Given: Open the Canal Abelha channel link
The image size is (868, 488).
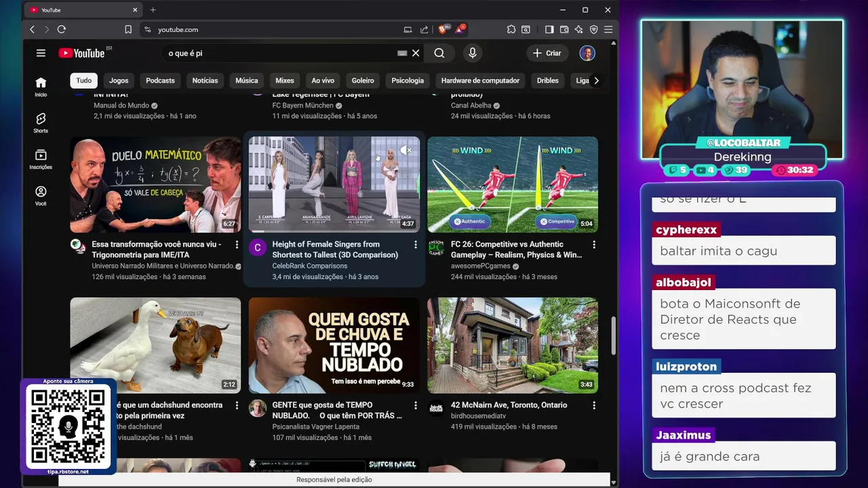Looking at the screenshot, I should [471, 106].
